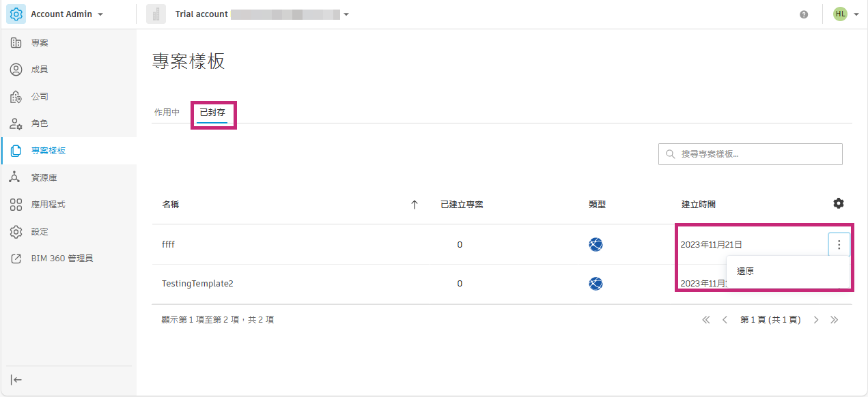This screenshot has height=397, width=868.
Task: Click the more options button for ffff
Action: point(839,244)
